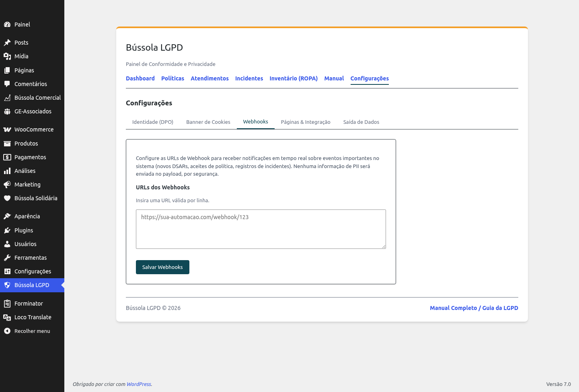Grab the textarea resize handle
Screen dimensions: 579x392
tap(384, 246)
